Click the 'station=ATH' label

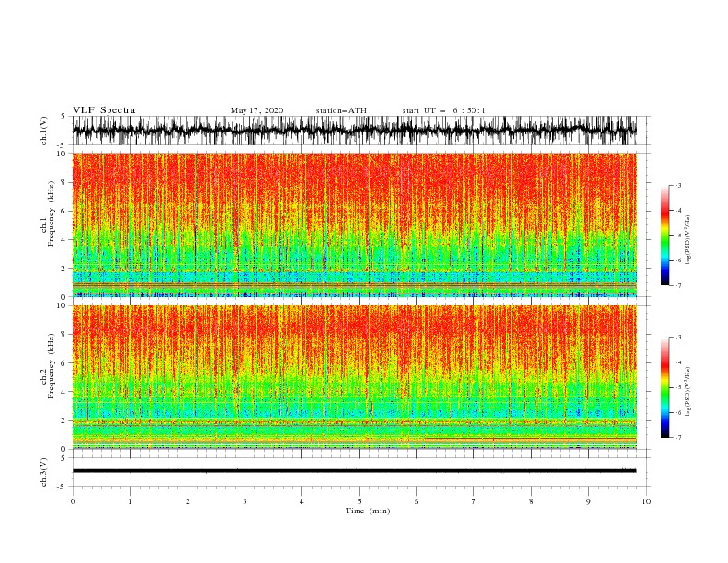(x=341, y=110)
